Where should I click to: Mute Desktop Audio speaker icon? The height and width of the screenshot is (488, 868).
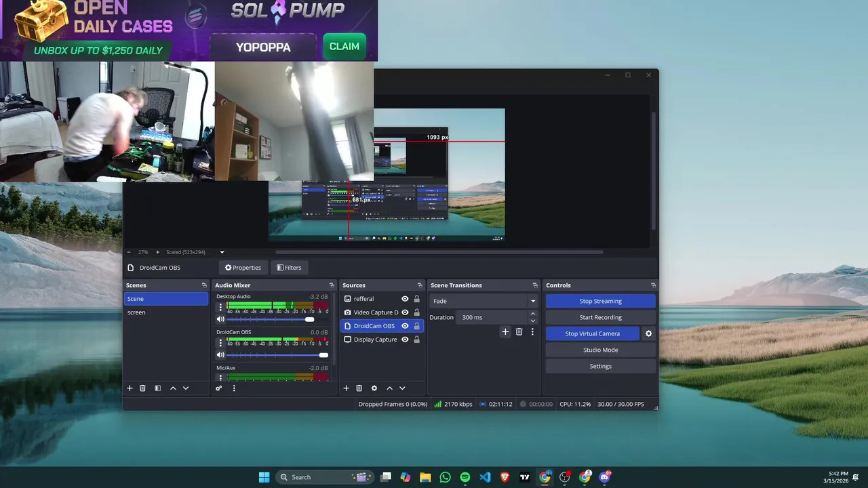[x=220, y=319]
